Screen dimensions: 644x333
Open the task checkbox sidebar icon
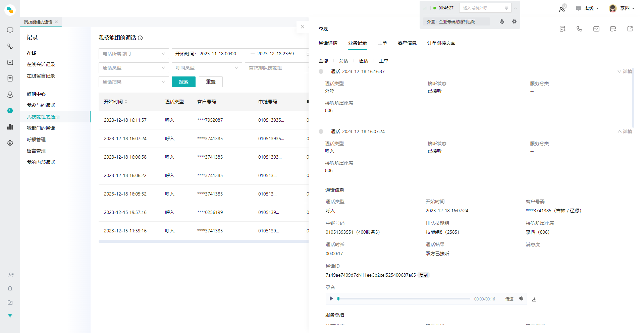point(10,62)
